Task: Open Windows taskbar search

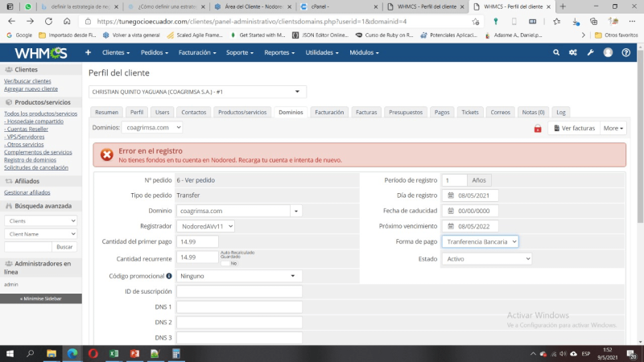Action: pyautogui.click(x=31, y=353)
